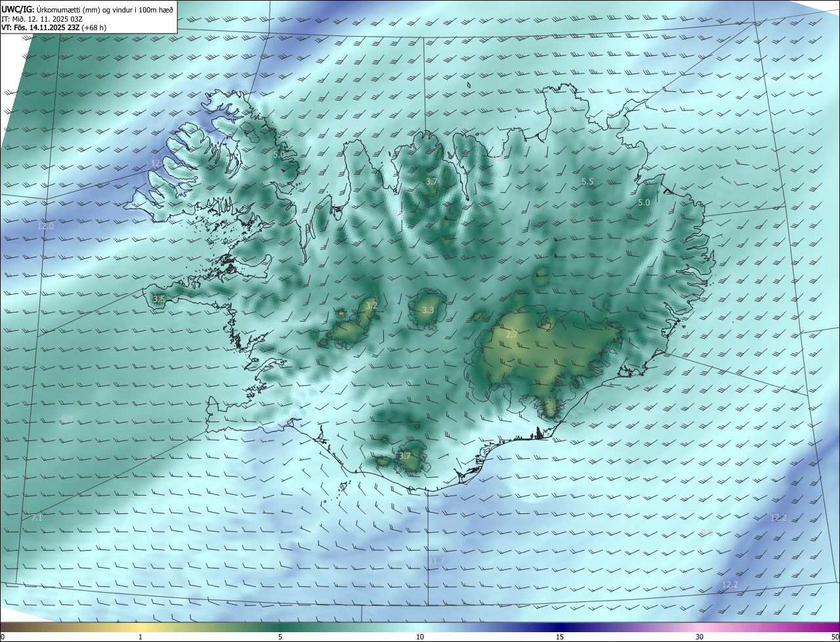Click the colorbar tick label 15
Screen dimensions: 840x642
pos(560,637)
